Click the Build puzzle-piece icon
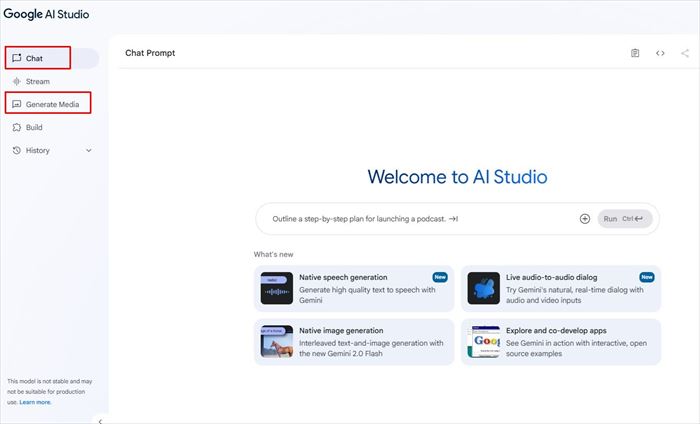Image resolution: width=700 pixels, height=424 pixels. coord(17,127)
